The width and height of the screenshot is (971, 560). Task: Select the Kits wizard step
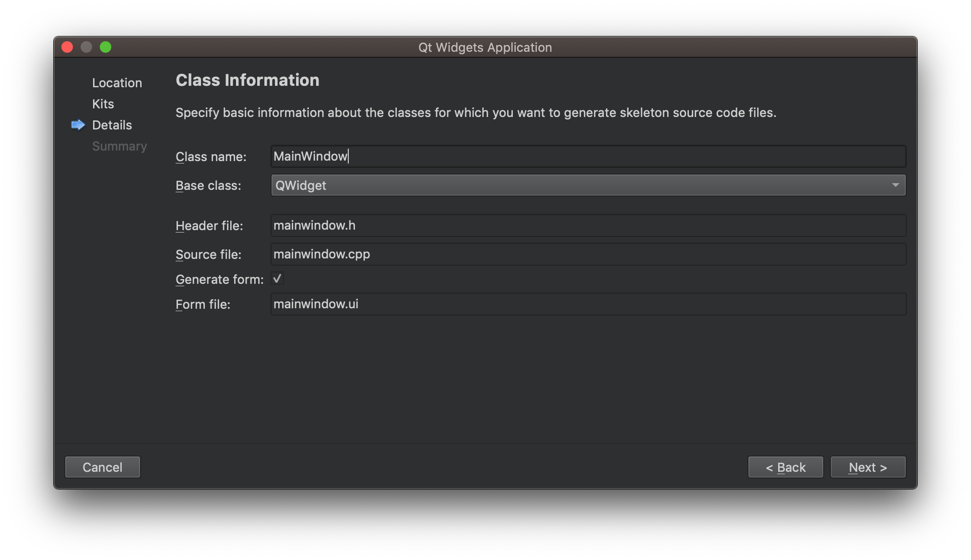pos(103,104)
